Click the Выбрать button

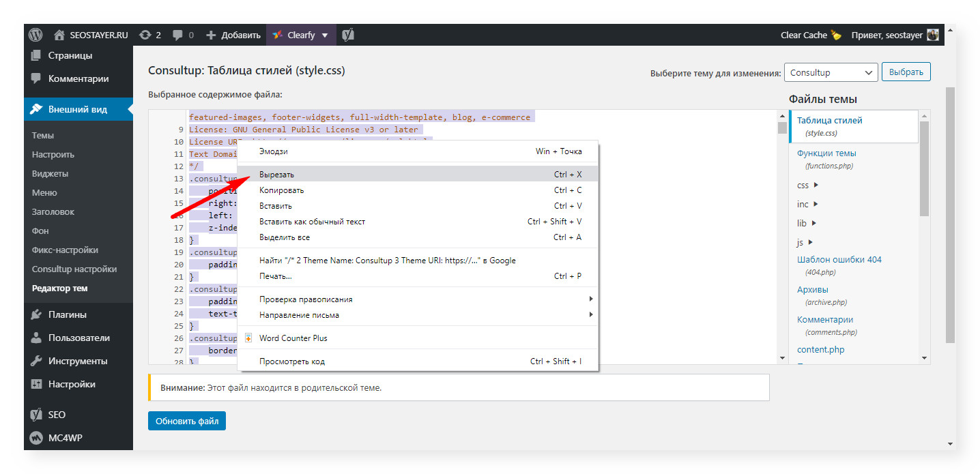(x=906, y=72)
